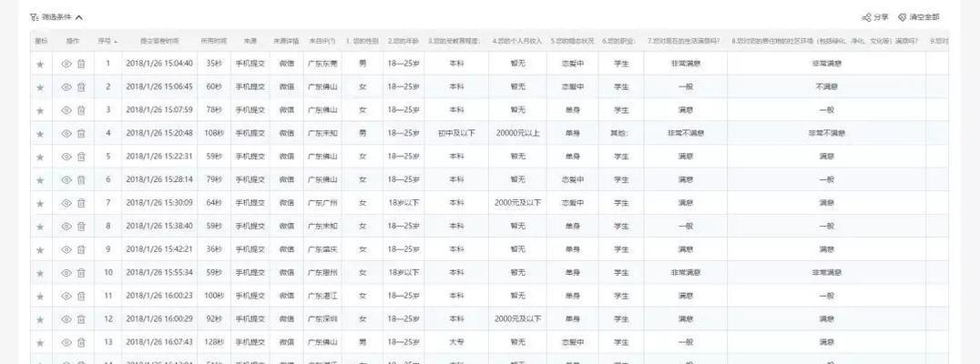The width and height of the screenshot is (980, 364).
Task: Click the 广东深圳 location cell
Action: (x=322, y=319)
